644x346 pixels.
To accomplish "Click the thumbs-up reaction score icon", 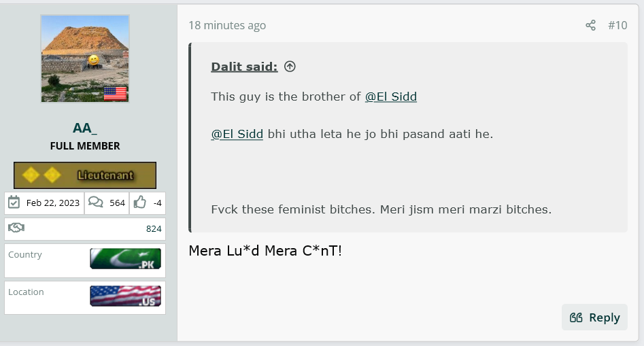I will pos(139,203).
